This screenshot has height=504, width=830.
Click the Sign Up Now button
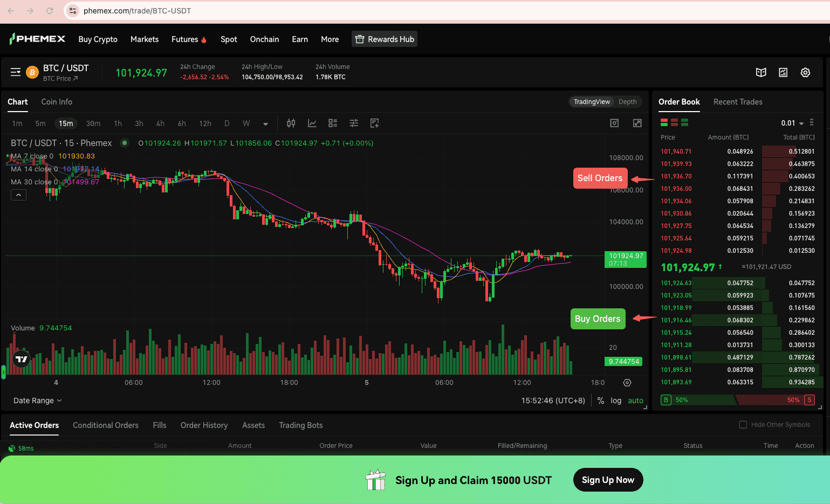click(x=608, y=480)
